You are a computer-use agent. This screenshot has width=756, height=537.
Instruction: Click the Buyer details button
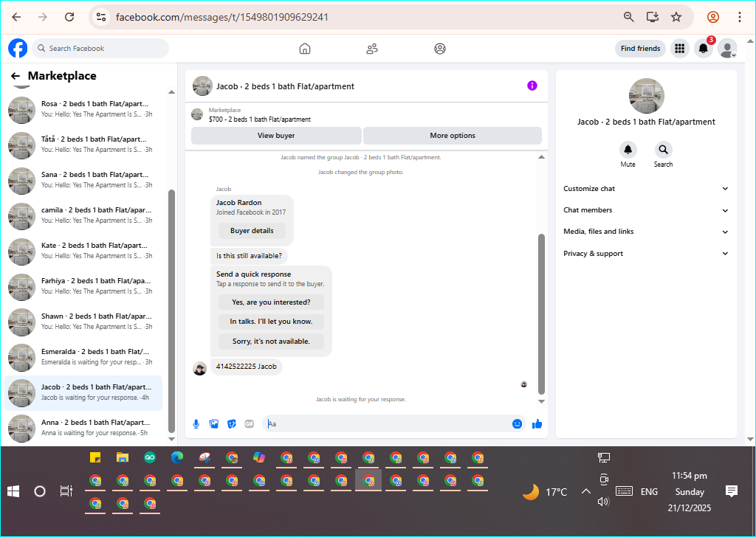pyautogui.click(x=252, y=231)
